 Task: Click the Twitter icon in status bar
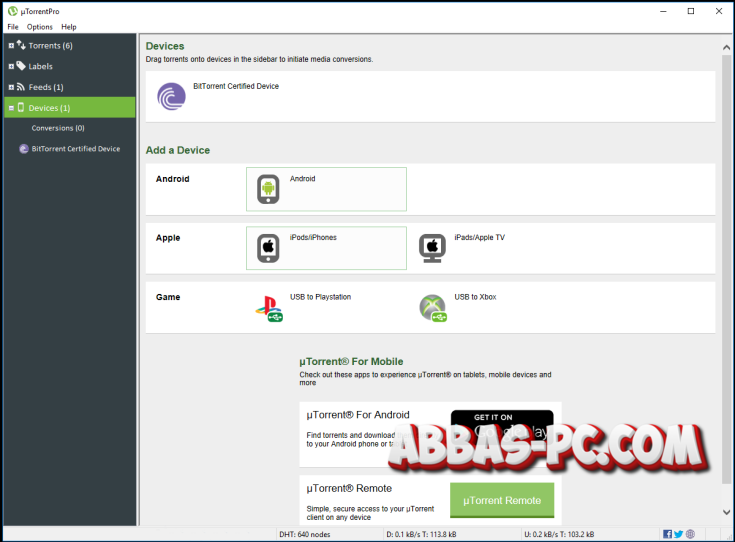click(x=678, y=534)
